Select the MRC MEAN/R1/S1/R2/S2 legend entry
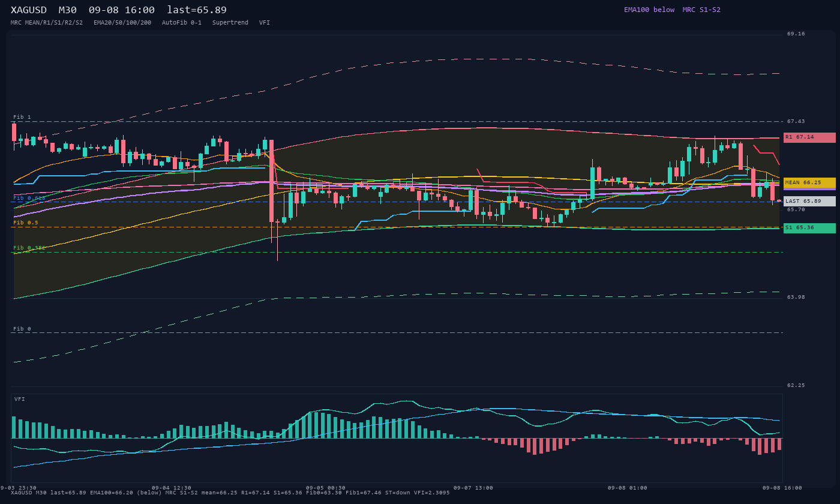Viewport: 840px width, 504px height. [x=47, y=23]
